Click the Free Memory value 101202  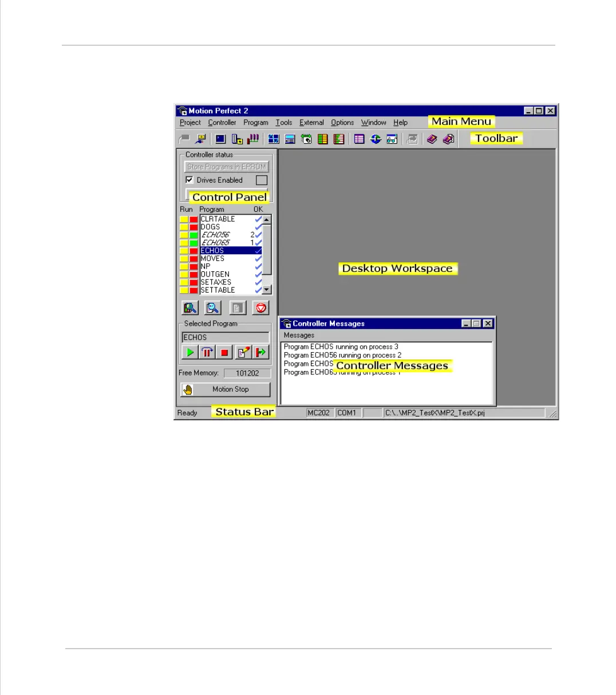[x=247, y=373]
